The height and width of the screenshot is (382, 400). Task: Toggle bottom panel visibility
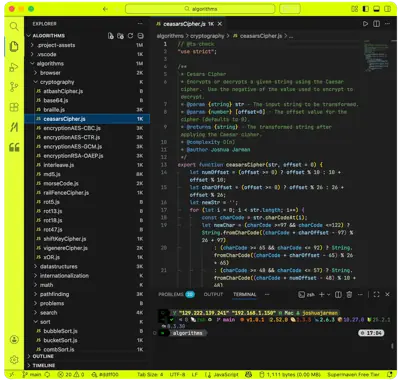[376, 9]
